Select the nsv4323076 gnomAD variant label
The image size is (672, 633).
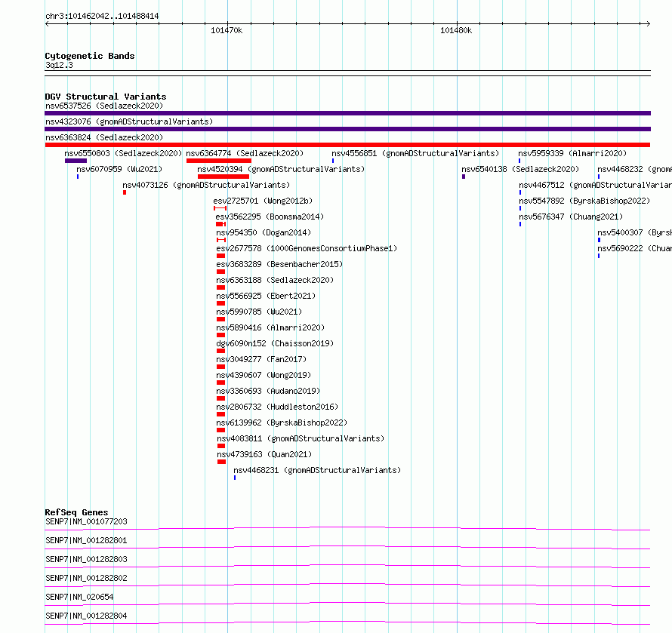click(129, 121)
